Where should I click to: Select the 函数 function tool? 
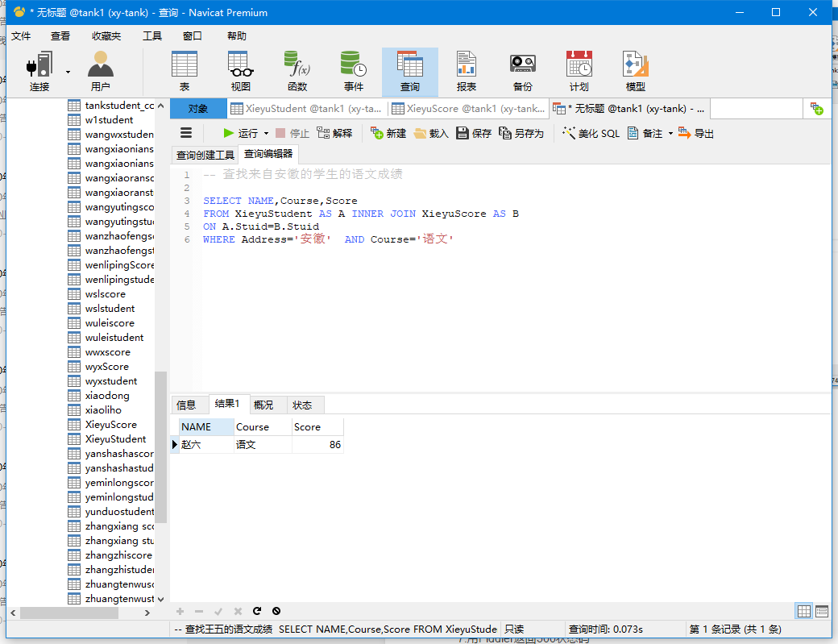pyautogui.click(x=297, y=71)
